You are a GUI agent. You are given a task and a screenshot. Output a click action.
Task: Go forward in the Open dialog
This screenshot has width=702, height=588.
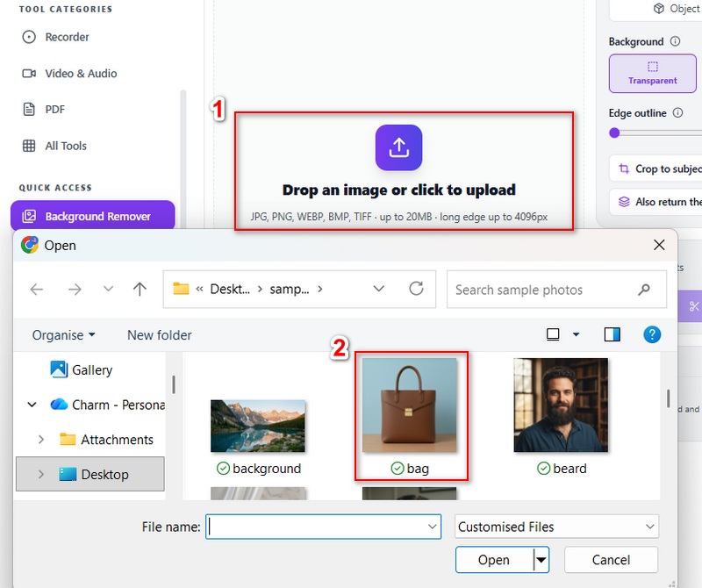coord(75,290)
